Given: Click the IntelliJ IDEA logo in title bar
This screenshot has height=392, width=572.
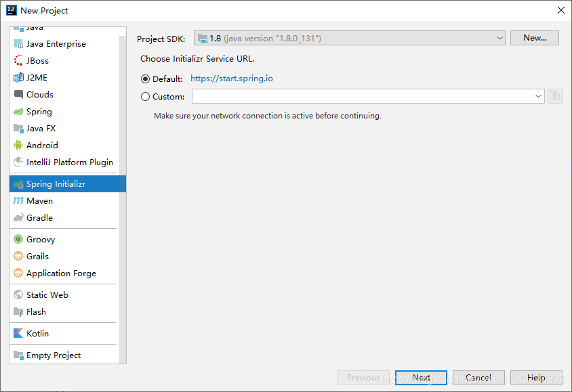Looking at the screenshot, I should coord(12,10).
